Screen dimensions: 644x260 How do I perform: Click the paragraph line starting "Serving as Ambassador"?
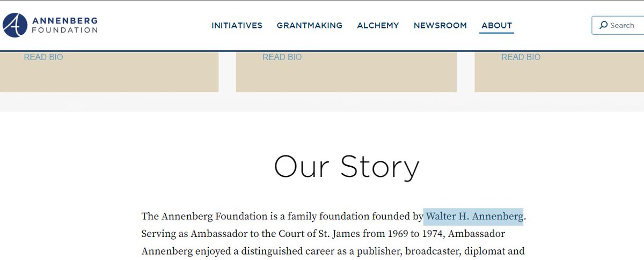(322, 234)
